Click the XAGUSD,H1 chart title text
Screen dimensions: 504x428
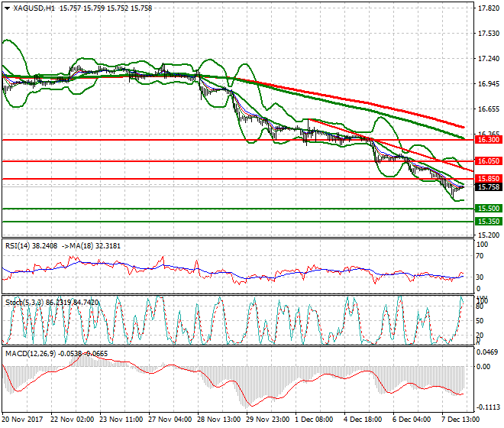(x=34, y=8)
